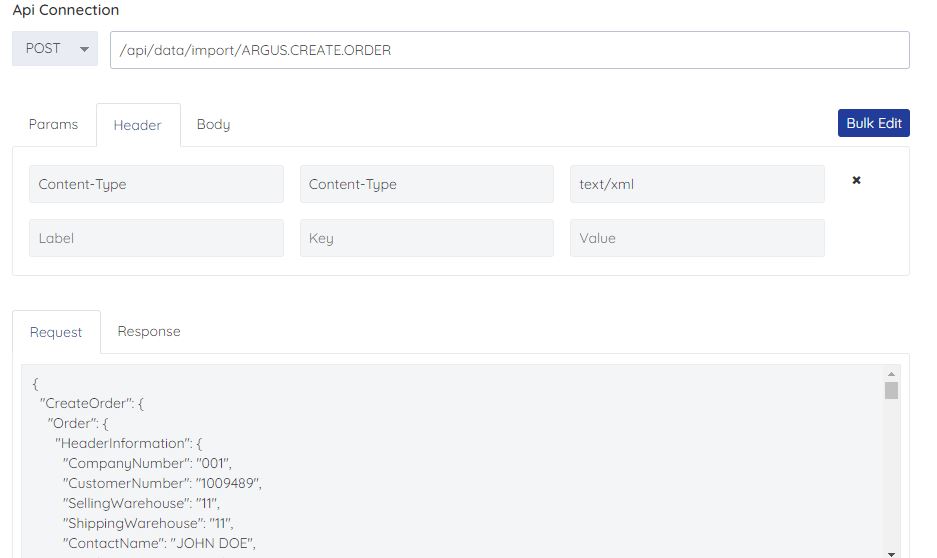Click the "CreateOrder" line in request JSON

pos(92,403)
